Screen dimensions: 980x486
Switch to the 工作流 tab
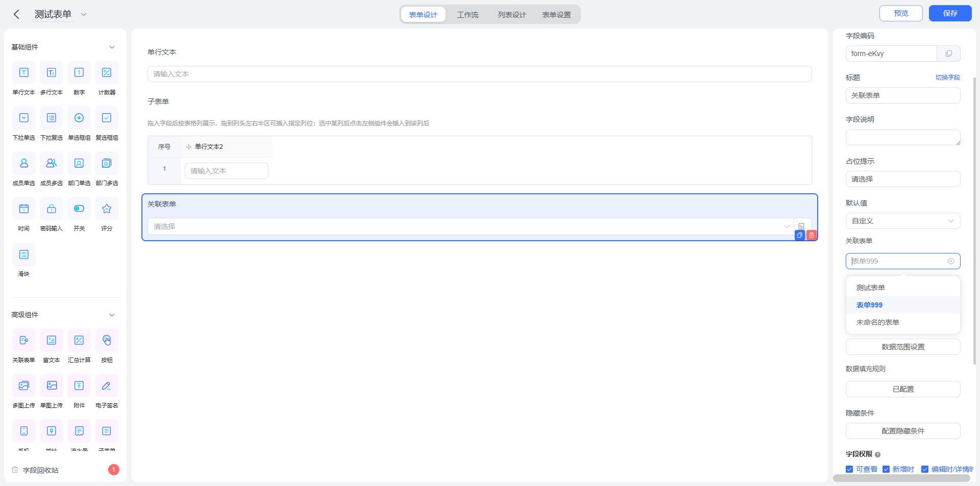point(468,15)
